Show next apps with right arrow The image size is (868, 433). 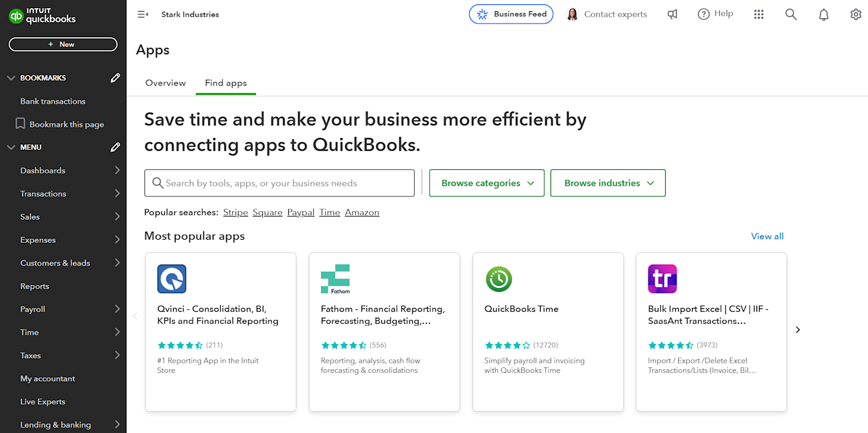(x=798, y=330)
